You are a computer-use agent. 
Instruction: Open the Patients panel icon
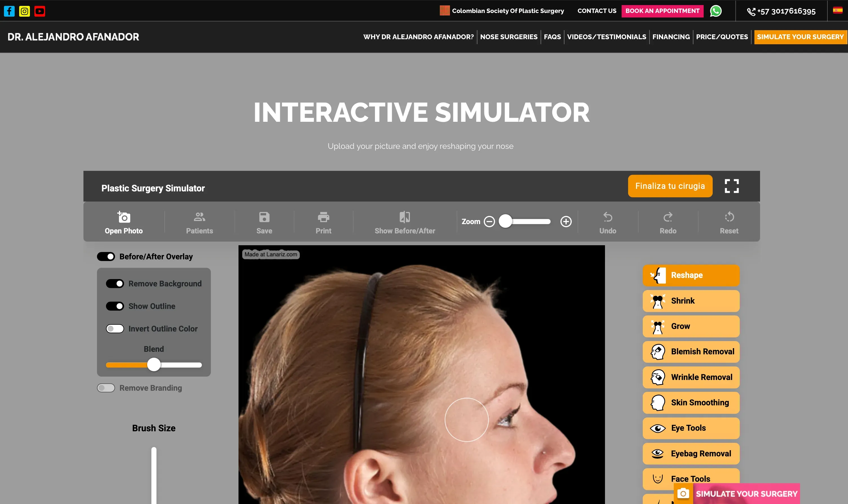click(199, 217)
